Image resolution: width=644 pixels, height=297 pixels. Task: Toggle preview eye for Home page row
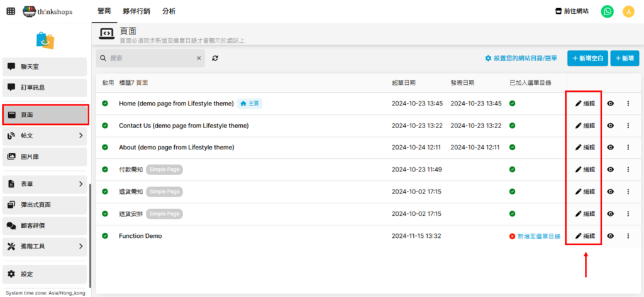tap(610, 104)
